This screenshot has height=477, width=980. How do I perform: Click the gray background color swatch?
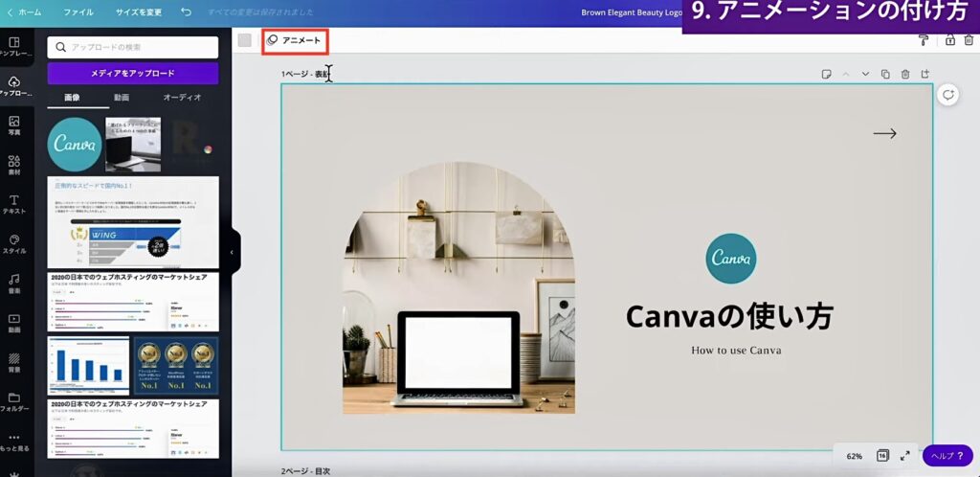(245, 40)
